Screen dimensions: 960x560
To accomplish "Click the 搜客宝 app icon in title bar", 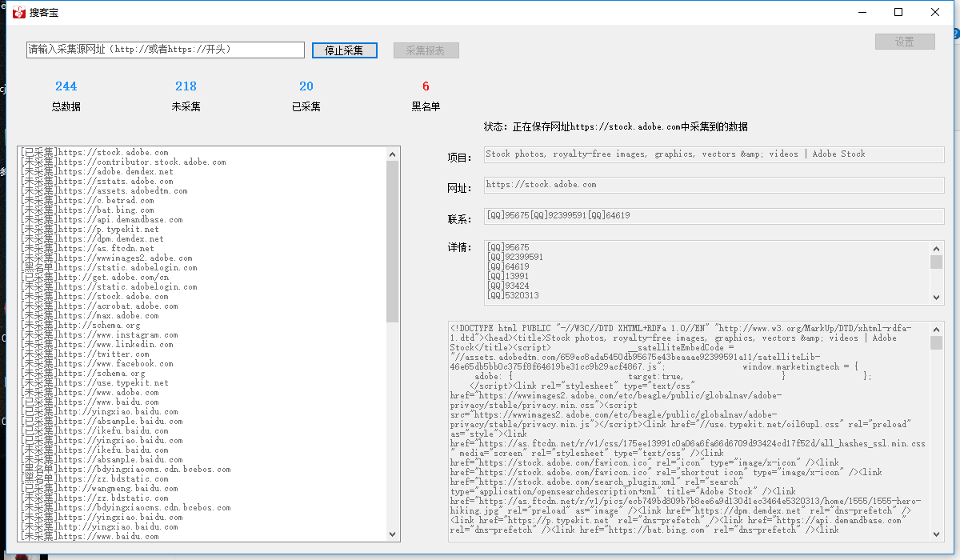I will click(19, 12).
